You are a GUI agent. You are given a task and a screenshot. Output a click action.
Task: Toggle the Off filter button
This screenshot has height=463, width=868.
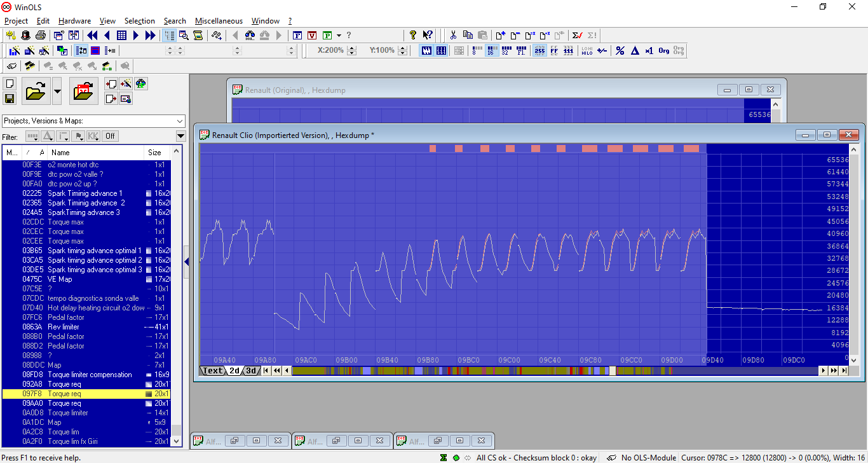[x=111, y=136]
